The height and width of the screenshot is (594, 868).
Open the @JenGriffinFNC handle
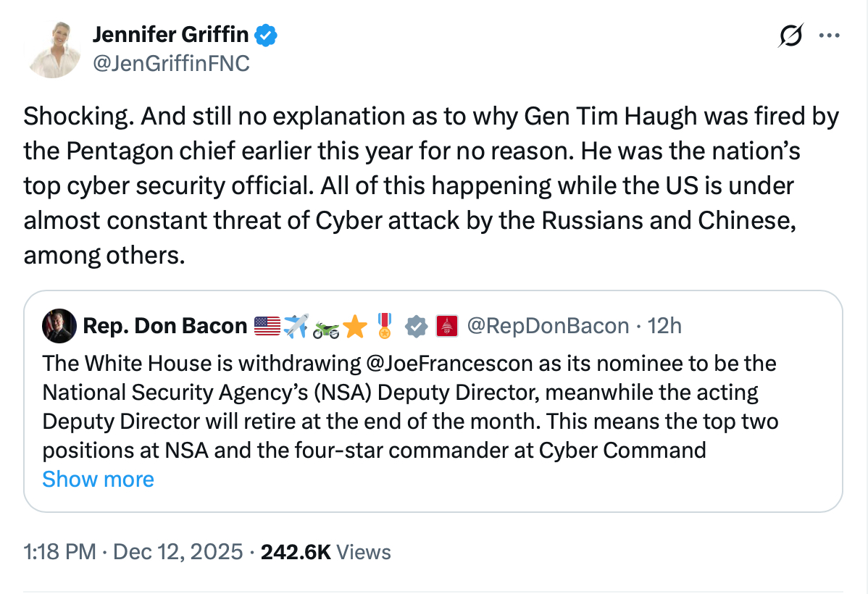coord(171,64)
